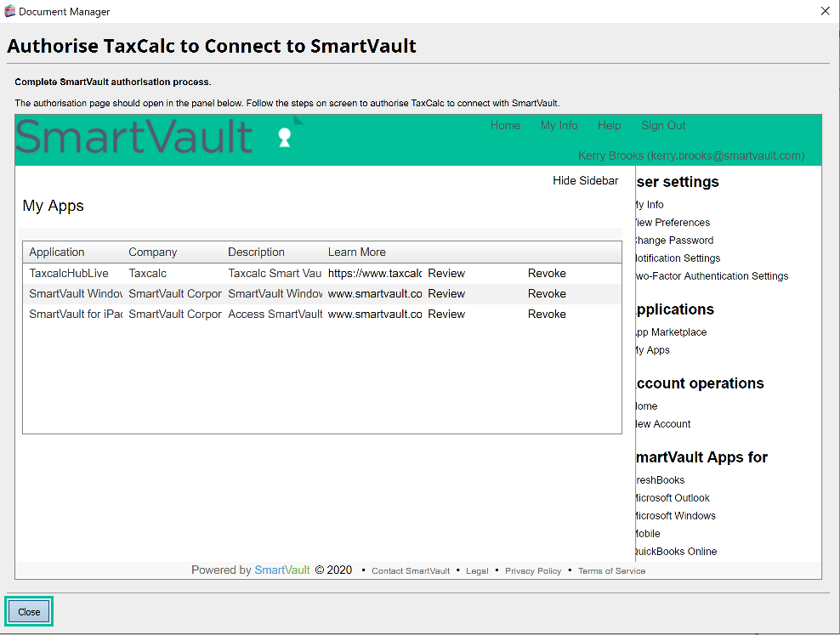Click Hide Sidebar link
The width and height of the screenshot is (840, 635).
[x=586, y=180]
